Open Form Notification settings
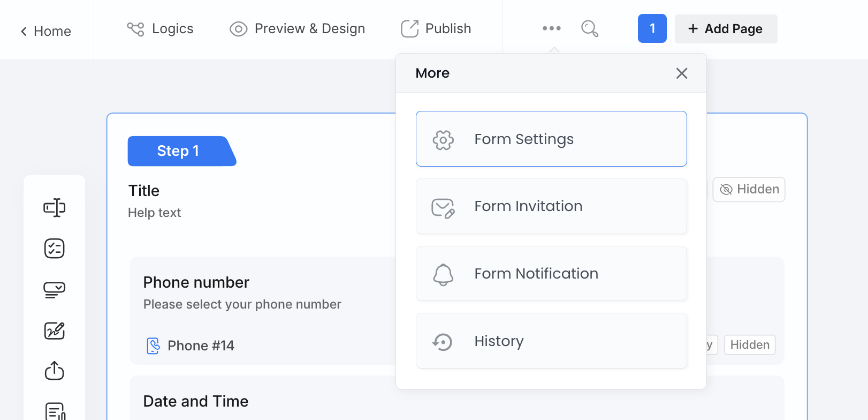 click(x=551, y=274)
